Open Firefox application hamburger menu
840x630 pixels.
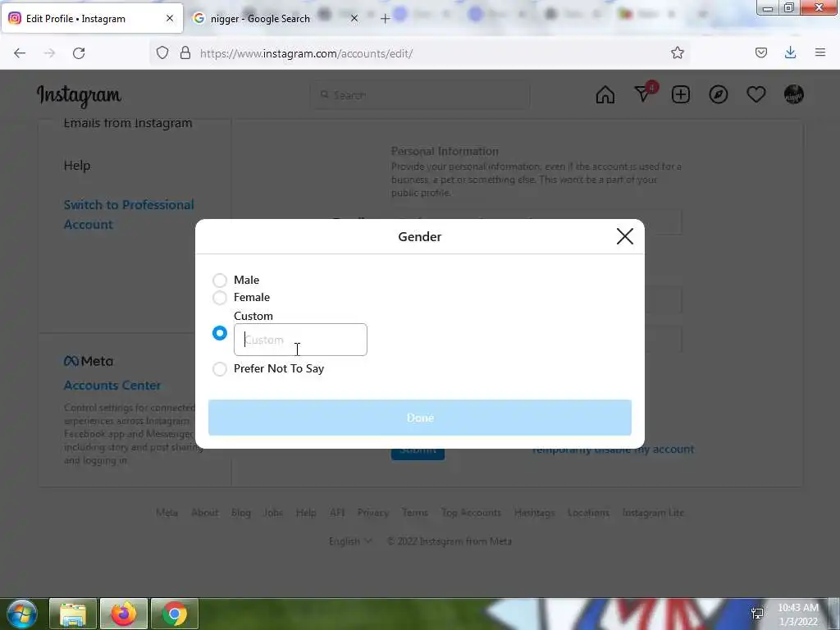(820, 52)
